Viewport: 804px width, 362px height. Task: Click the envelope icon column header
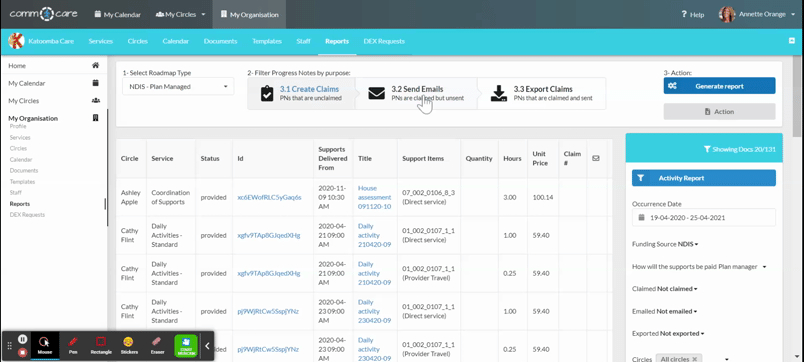click(x=596, y=158)
